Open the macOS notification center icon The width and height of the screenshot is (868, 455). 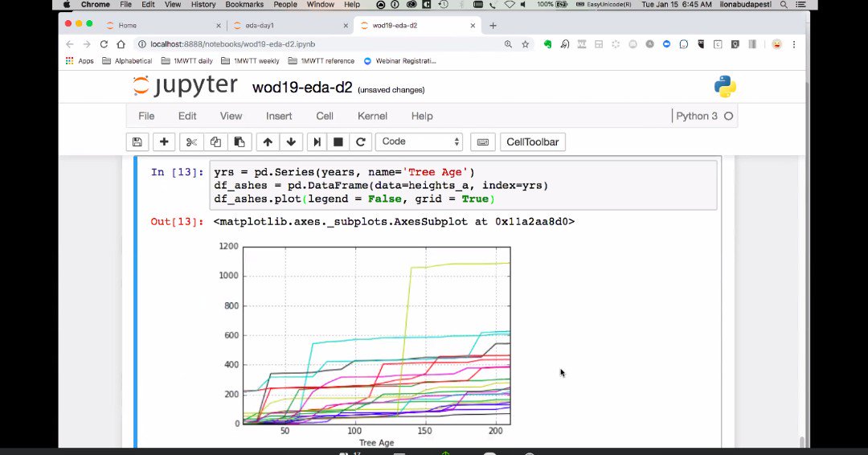tap(800, 5)
